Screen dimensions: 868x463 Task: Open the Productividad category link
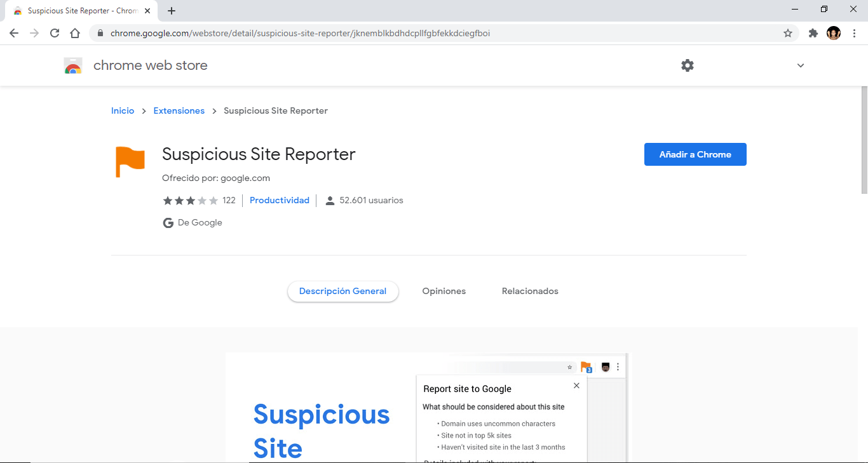[280, 200]
